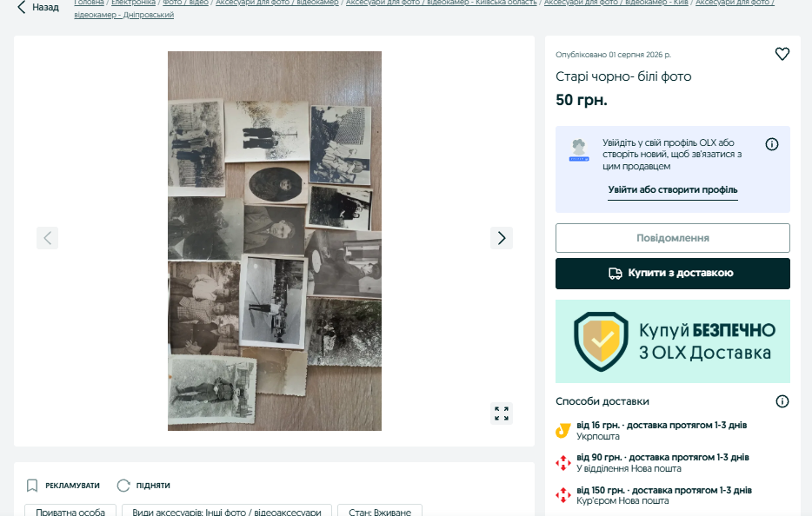Go back using the Назад arrow
This screenshot has width=812, height=516.
pyautogui.click(x=37, y=7)
